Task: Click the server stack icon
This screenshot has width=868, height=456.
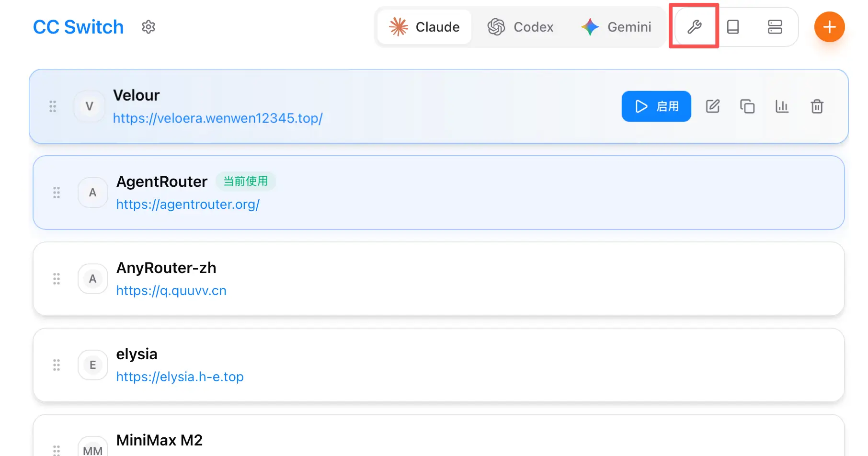Action: (x=775, y=27)
